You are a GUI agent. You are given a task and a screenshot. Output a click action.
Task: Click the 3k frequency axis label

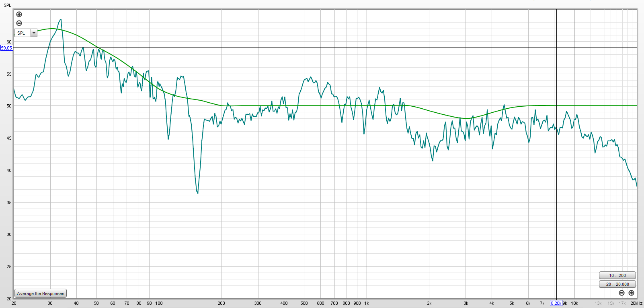(466, 303)
